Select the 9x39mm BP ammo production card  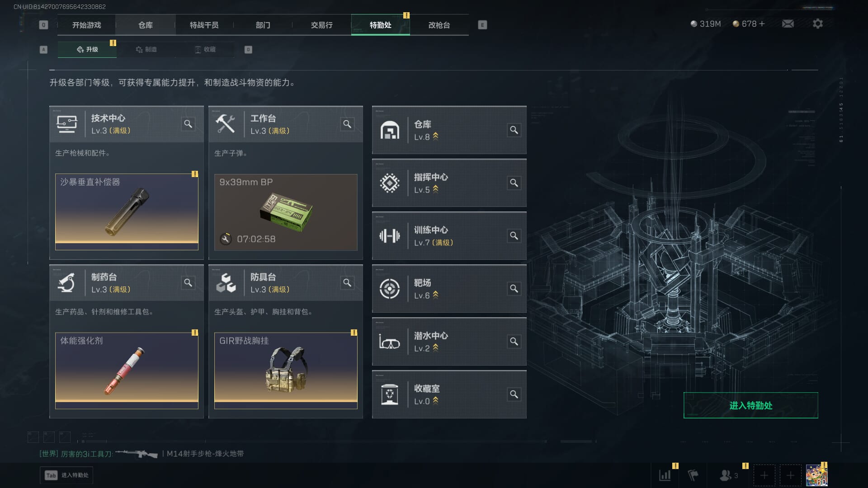(x=286, y=212)
